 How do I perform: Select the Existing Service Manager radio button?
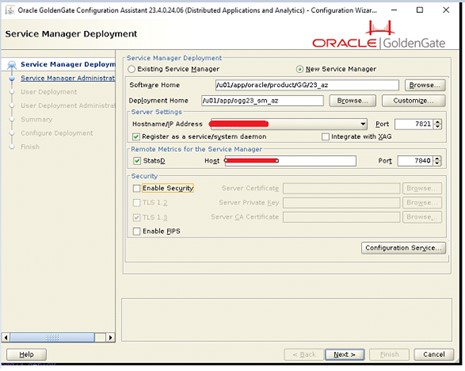(132, 69)
